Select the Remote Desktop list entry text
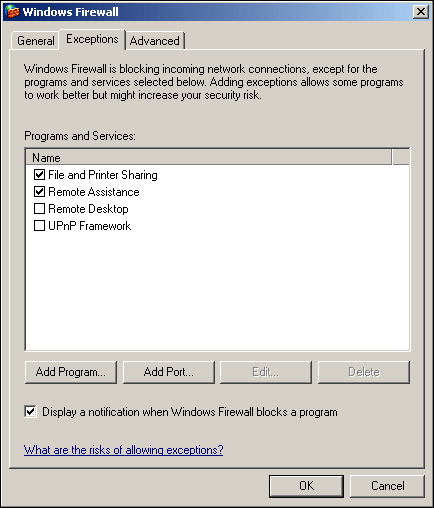The height and width of the screenshot is (508, 434). (x=88, y=209)
